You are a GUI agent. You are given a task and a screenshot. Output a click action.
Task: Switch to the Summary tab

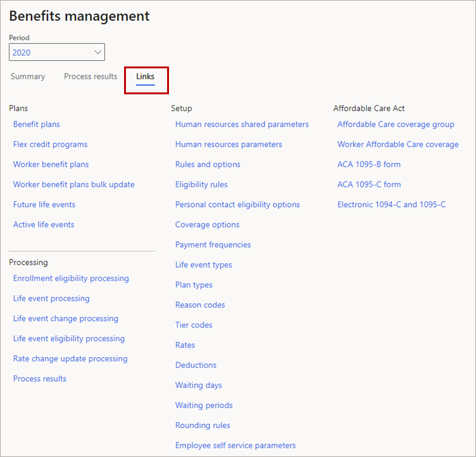[x=28, y=77]
